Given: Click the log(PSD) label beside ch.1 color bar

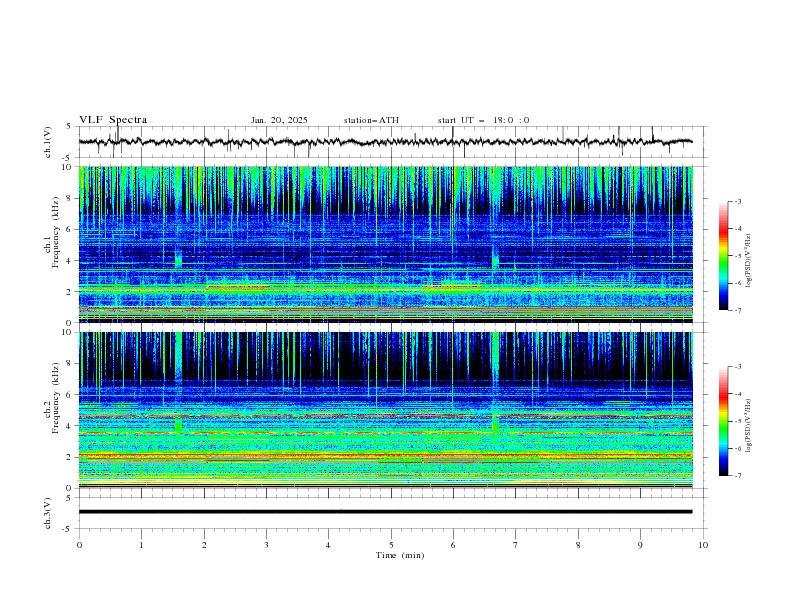Looking at the screenshot, I should [x=748, y=261].
